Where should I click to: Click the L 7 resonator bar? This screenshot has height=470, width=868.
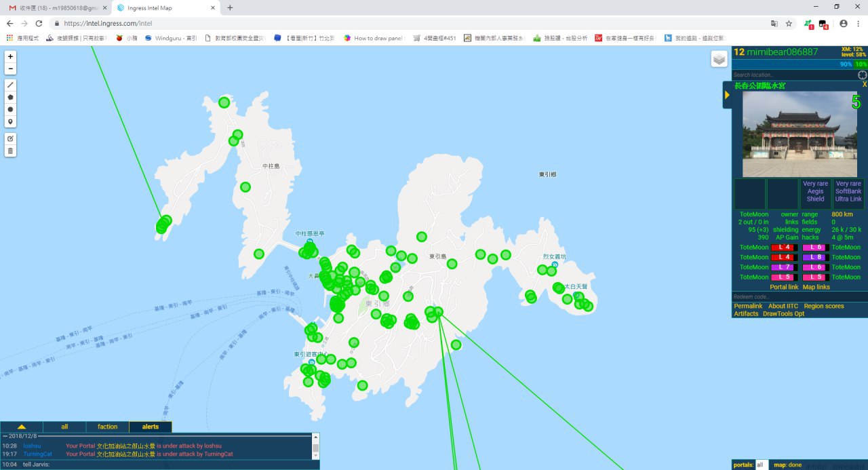[x=785, y=267]
